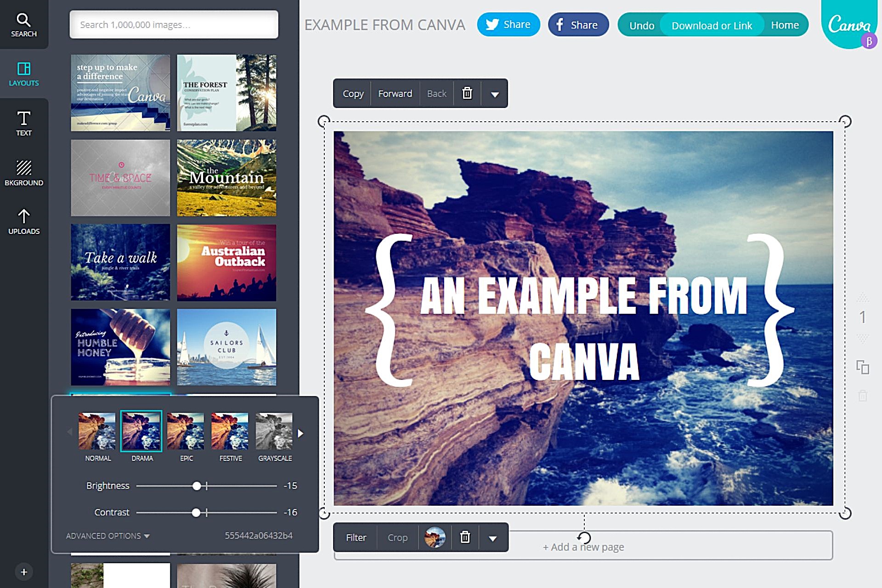Click the trash icon in top toolbar
Image resolution: width=882 pixels, height=588 pixels.
(x=467, y=93)
